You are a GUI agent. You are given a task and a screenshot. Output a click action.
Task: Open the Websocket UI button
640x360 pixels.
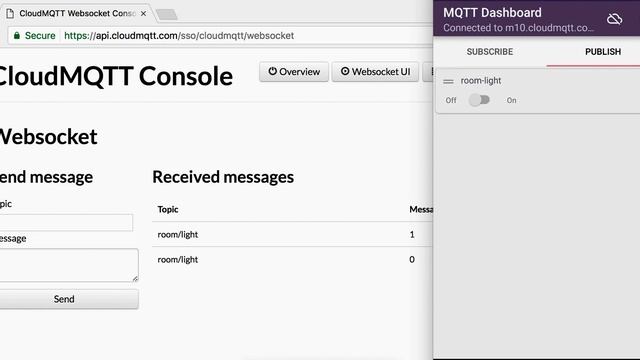pos(375,72)
